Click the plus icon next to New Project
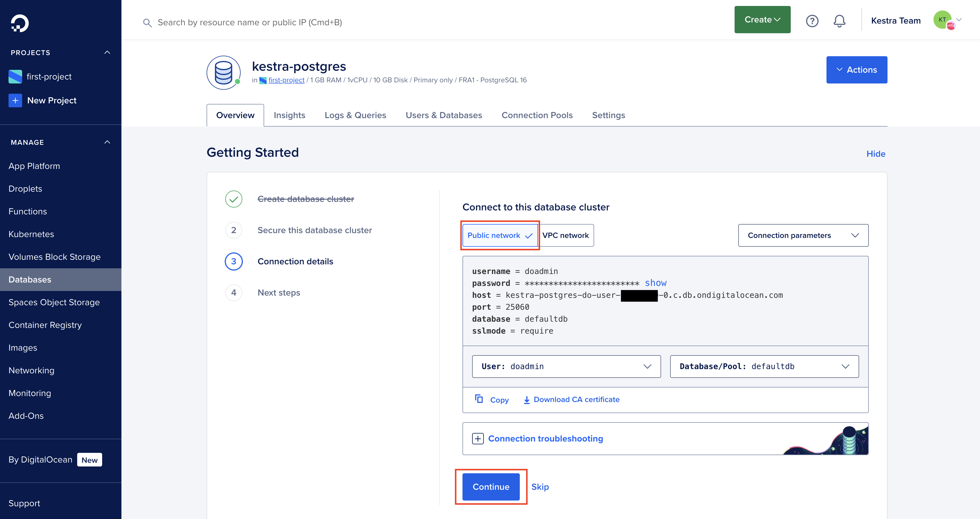 (15, 101)
